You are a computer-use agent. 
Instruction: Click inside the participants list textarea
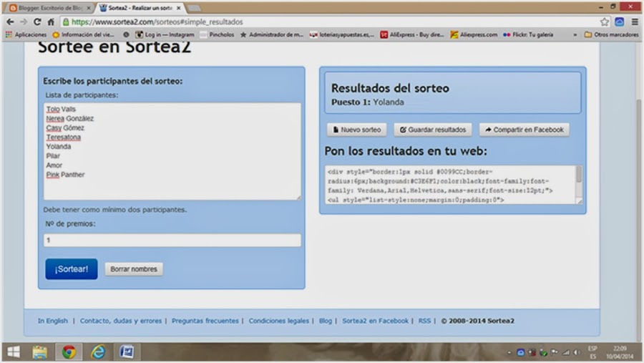coord(172,151)
